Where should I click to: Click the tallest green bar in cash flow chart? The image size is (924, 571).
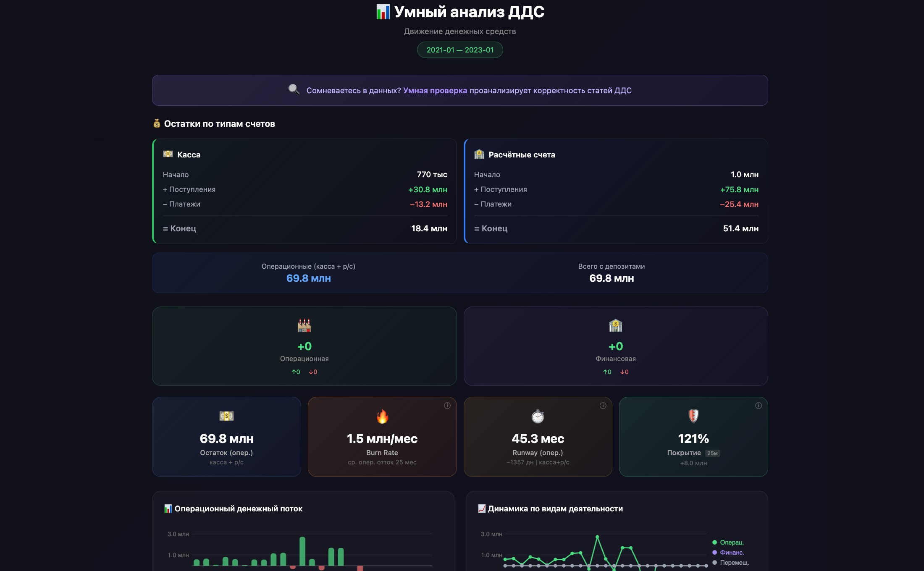(302, 551)
